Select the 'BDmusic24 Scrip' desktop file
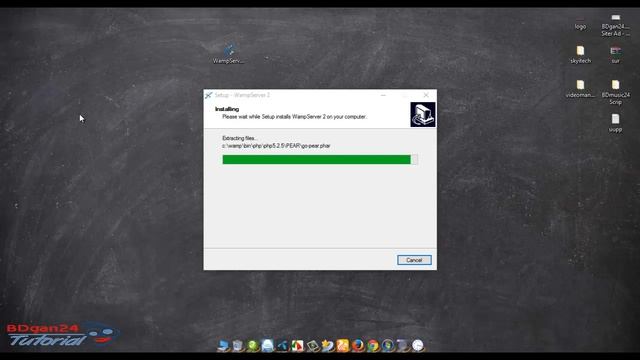The image size is (640, 360). pyautogui.click(x=616, y=92)
